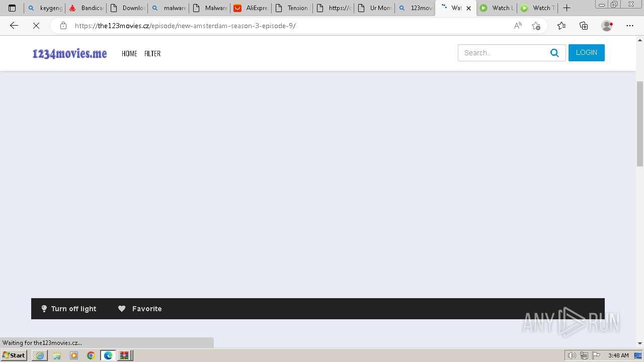Close the current Watch tab

(468, 8)
